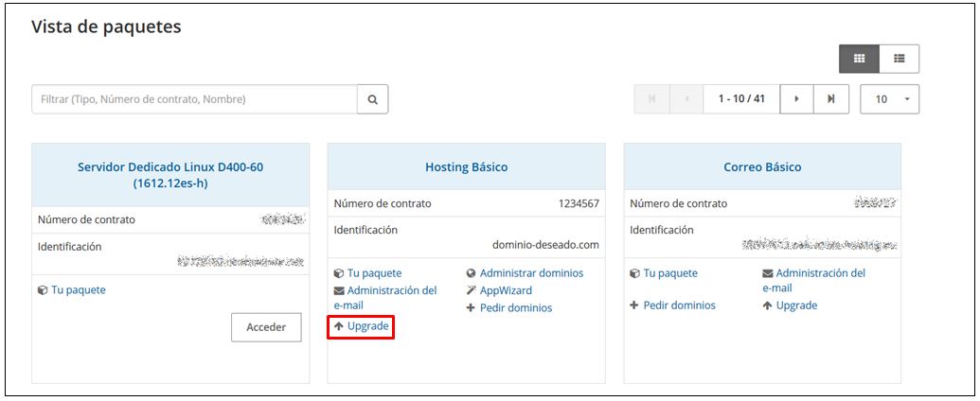This screenshot has height=401, width=980.
Task: Open Servidor Dedicado Linux D400-60 package title
Action: point(170,176)
